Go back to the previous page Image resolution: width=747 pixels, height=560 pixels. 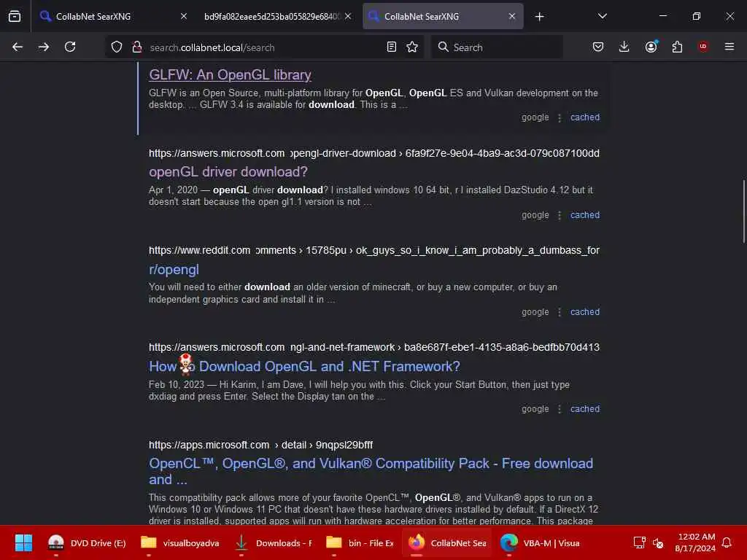point(18,47)
